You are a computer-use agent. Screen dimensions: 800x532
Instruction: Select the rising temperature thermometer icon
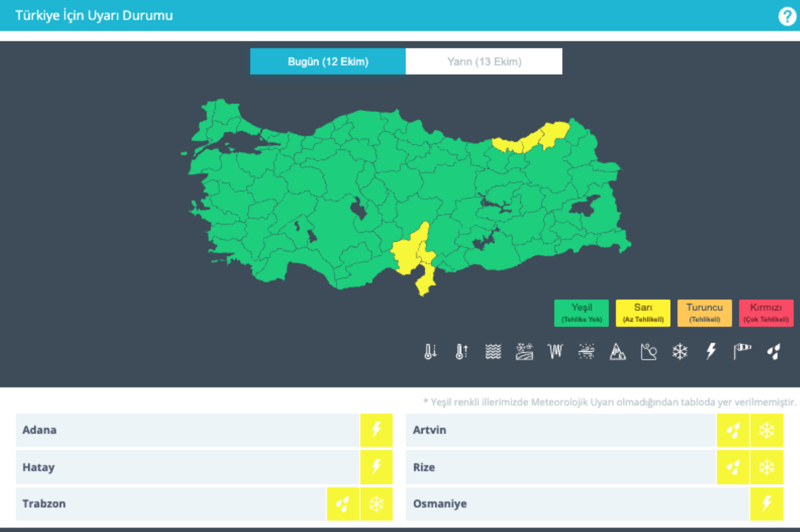462,351
